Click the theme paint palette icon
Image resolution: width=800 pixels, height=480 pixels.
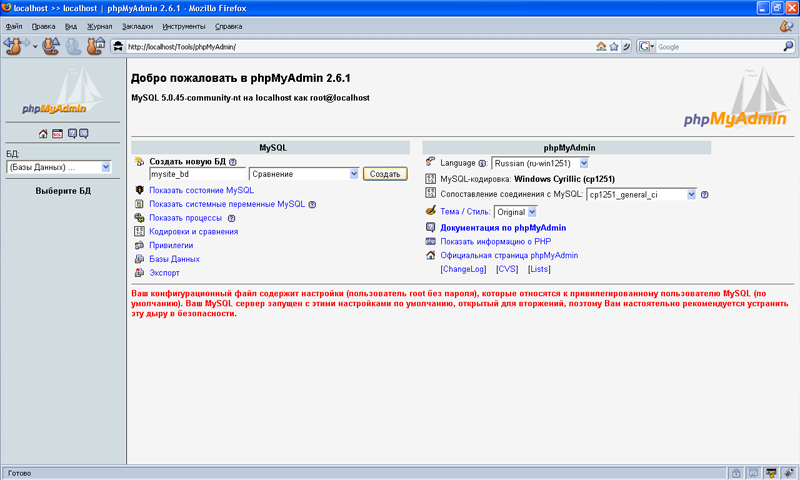point(431,211)
